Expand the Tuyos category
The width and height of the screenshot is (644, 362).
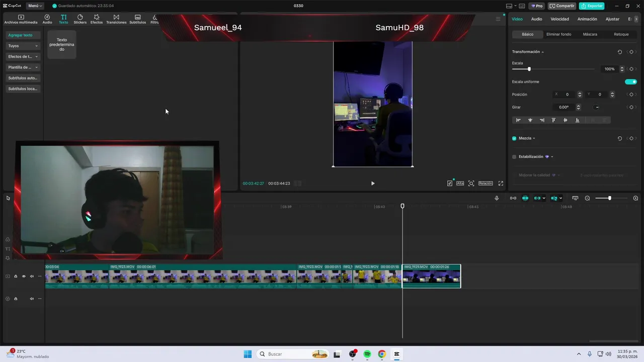pos(24,46)
